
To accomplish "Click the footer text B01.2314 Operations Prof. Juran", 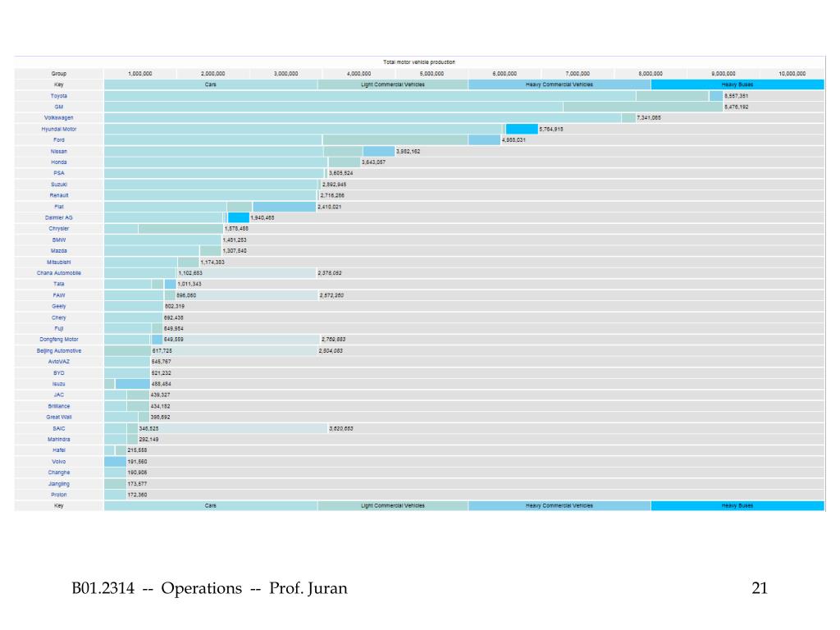I will (x=209, y=588).
